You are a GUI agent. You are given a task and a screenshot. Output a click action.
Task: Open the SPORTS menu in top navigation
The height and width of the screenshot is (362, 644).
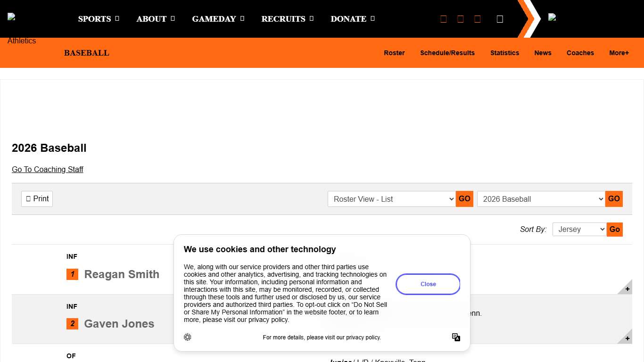click(99, 19)
